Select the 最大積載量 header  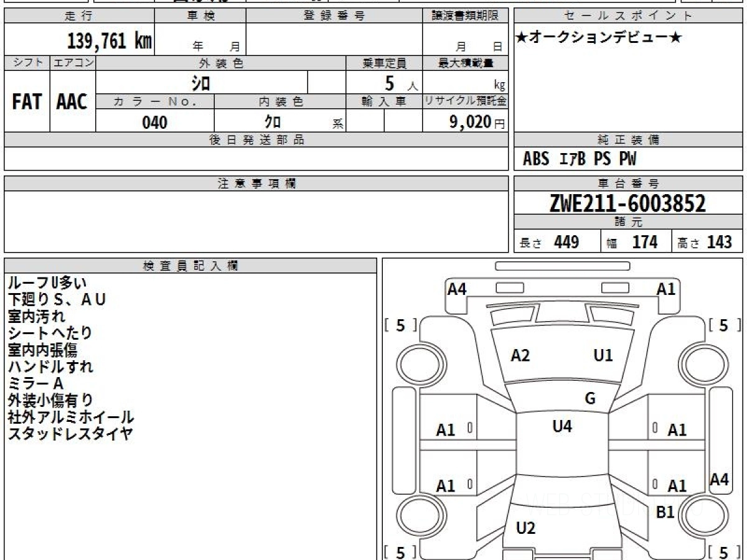pos(466,63)
